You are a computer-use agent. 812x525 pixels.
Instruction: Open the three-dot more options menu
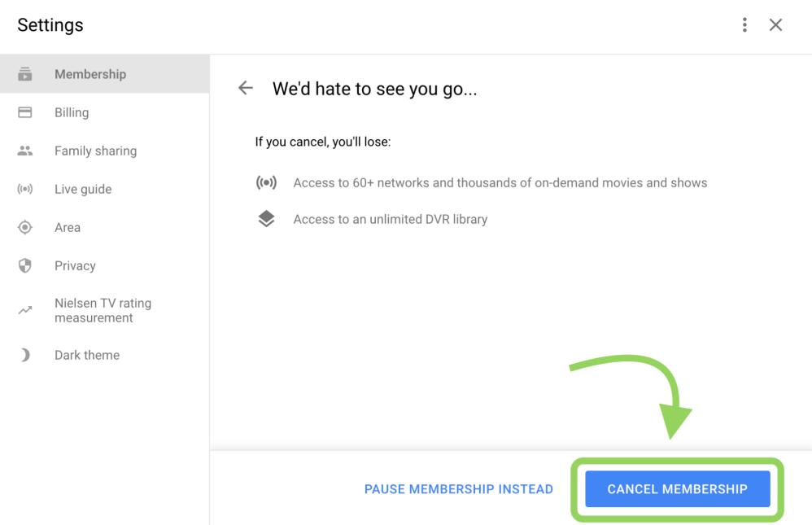click(x=744, y=25)
